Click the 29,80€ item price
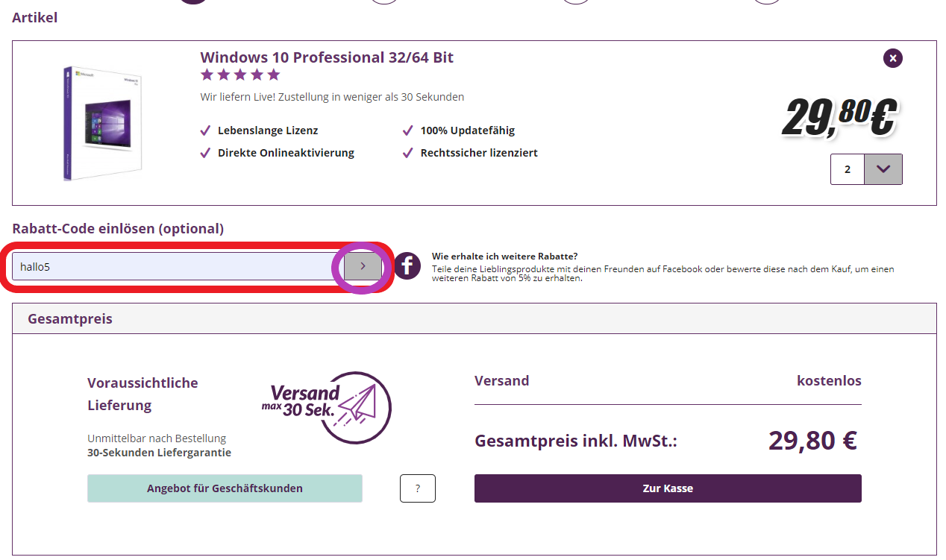The height and width of the screenshot is (560, 946). [x=839, y=117]
